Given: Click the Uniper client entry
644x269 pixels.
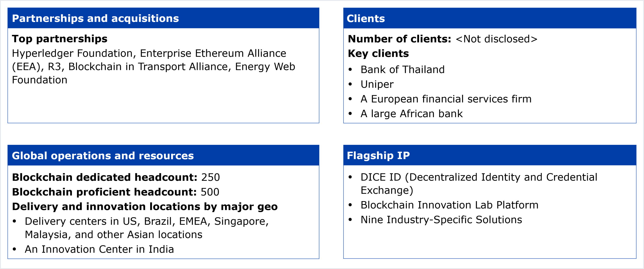Looking at the screenshot, I should tap(377, 84).
